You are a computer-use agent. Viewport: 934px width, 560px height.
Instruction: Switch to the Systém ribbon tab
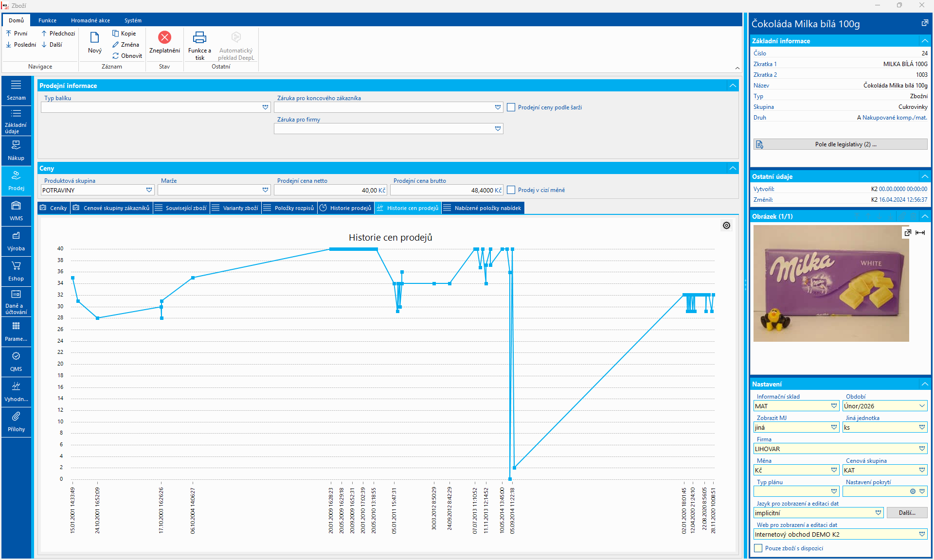click(133, 20)
